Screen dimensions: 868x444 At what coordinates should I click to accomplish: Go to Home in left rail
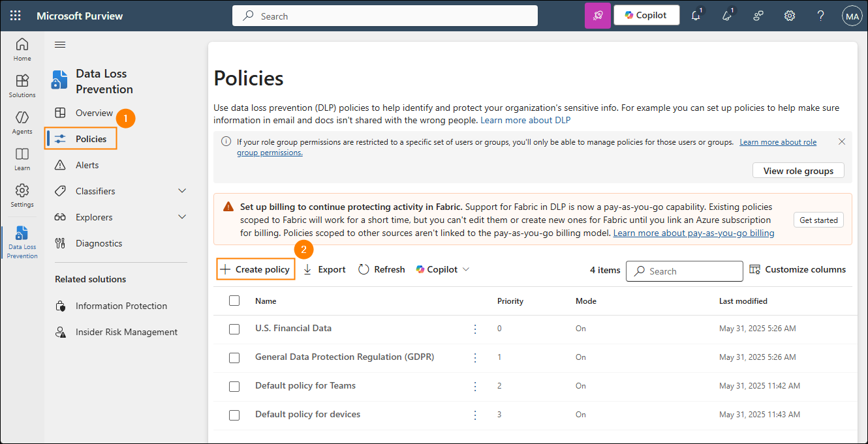[22, 50]
